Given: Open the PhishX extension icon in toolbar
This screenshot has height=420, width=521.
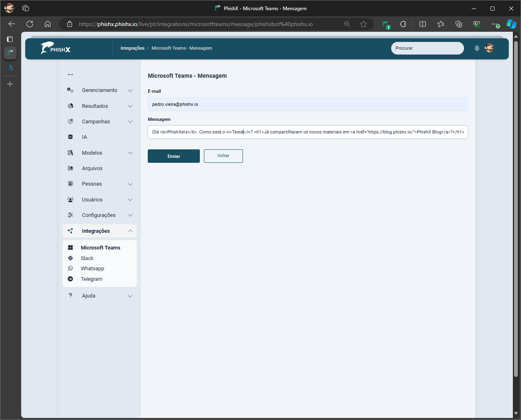Looking at the screenshot, I should [x=386, y=24].
